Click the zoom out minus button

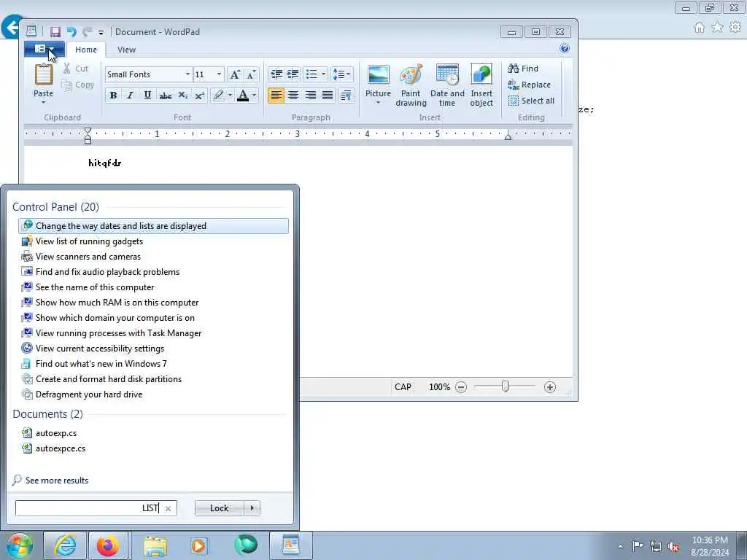point(461,387)
